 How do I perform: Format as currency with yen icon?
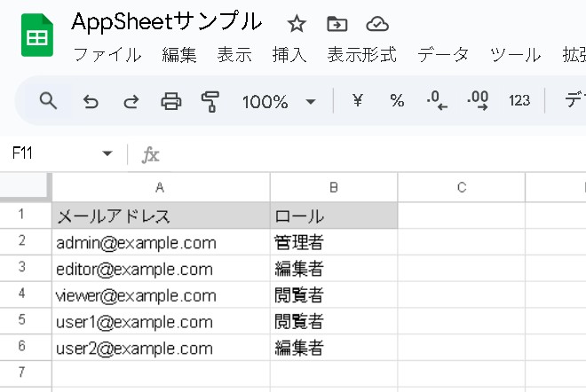[358, 101]
